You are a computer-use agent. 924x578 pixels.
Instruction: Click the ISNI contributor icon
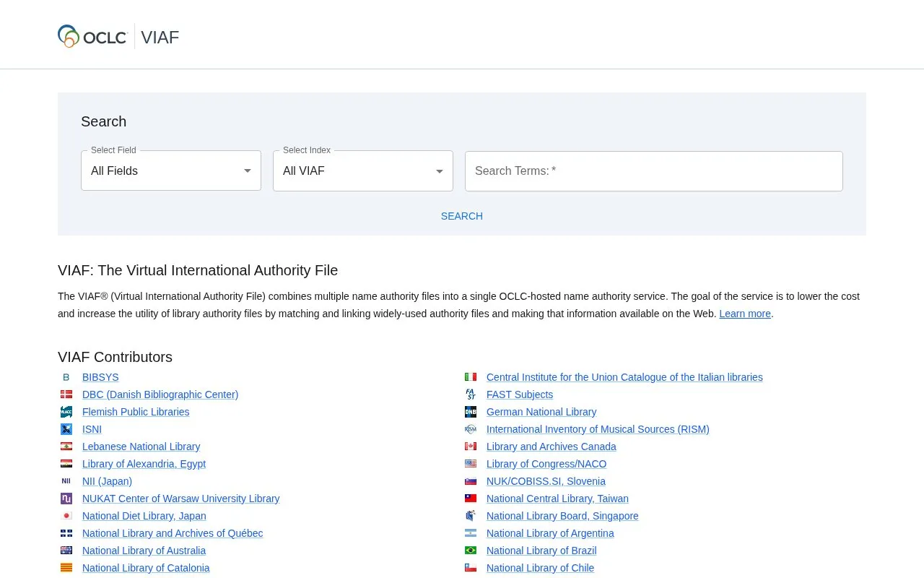66,429
